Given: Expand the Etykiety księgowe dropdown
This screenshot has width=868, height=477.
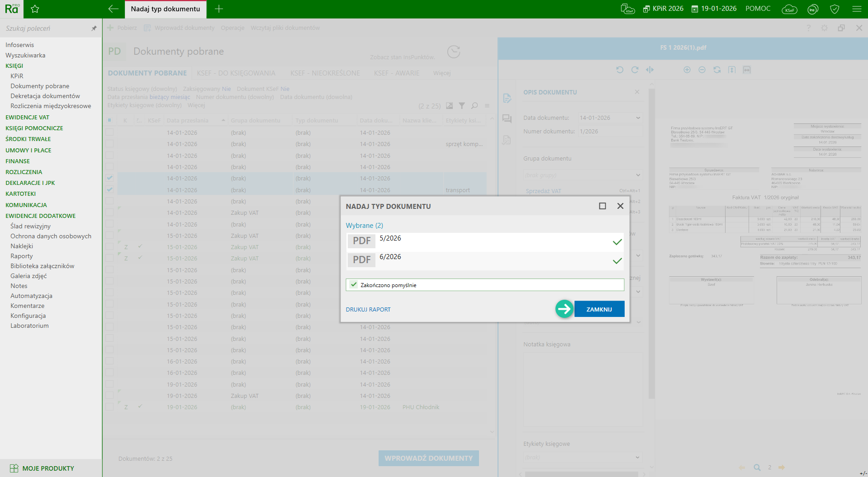Looking at the screenshot, I should coord(637,457).
